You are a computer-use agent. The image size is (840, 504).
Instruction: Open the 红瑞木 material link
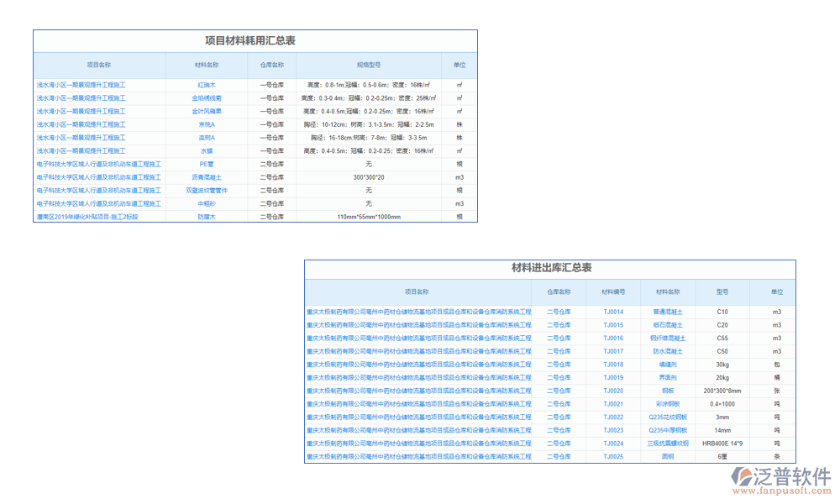207,85
